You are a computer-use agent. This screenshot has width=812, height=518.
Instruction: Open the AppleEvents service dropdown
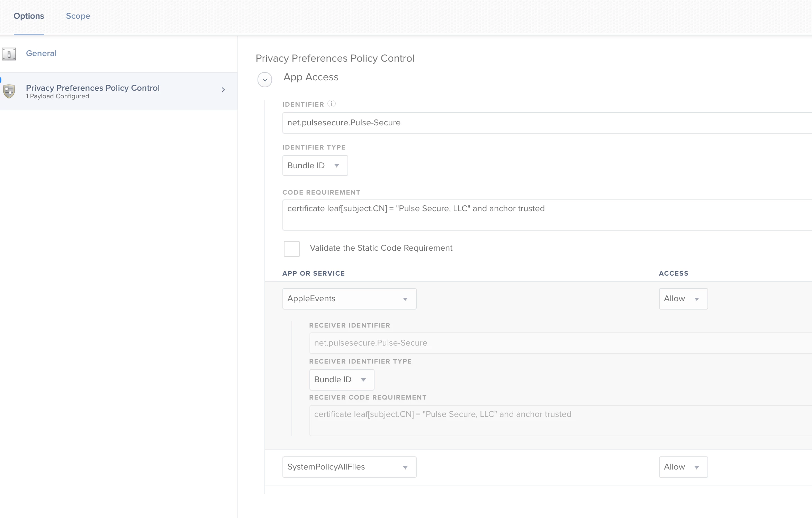coord(349,299)
